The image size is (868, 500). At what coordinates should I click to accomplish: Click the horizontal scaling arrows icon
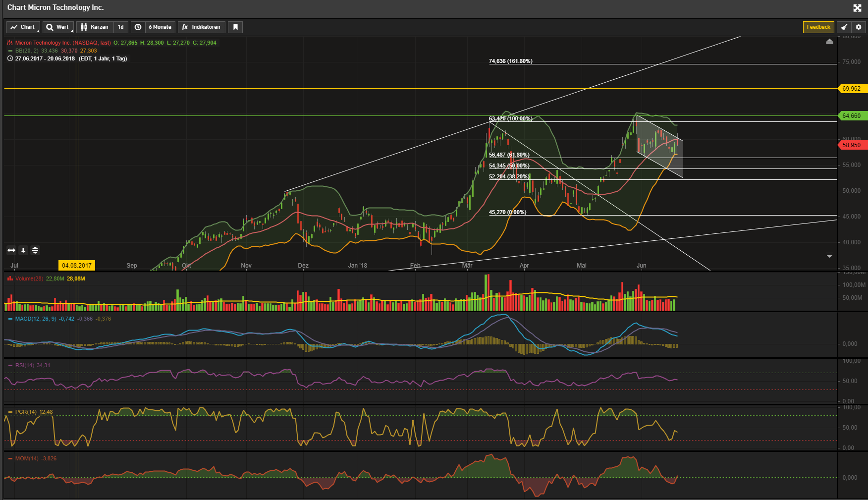pos(11,250)
